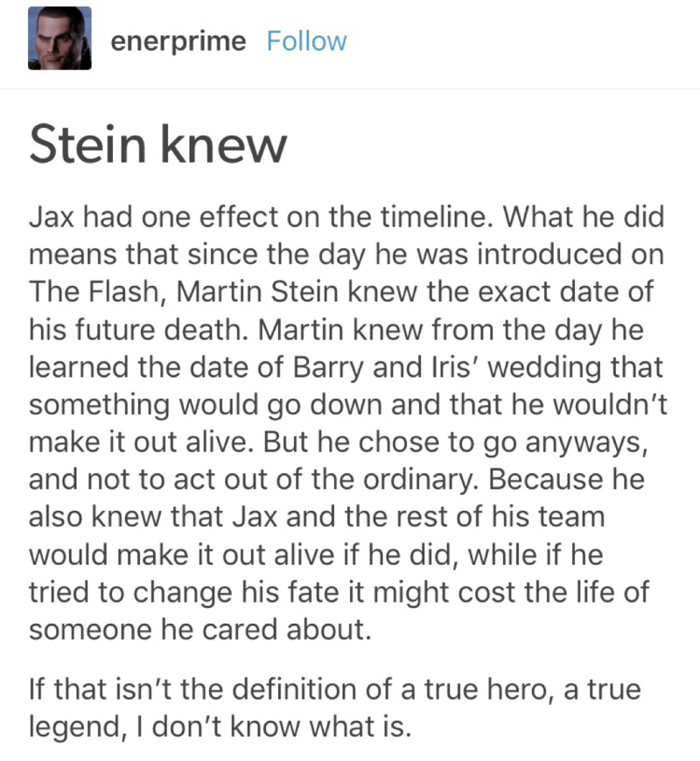Click the 'Stein knew' post title

point(157,144)
